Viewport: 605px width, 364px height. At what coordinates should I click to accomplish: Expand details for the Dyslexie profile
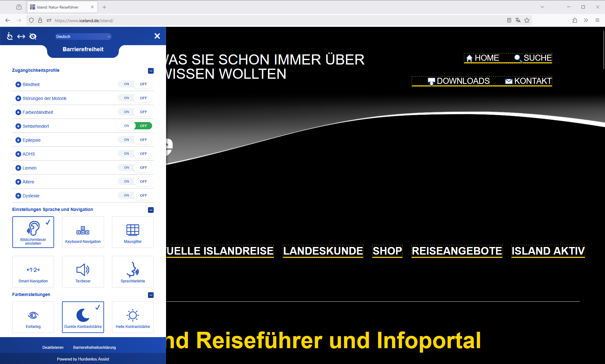click(18, 195)
